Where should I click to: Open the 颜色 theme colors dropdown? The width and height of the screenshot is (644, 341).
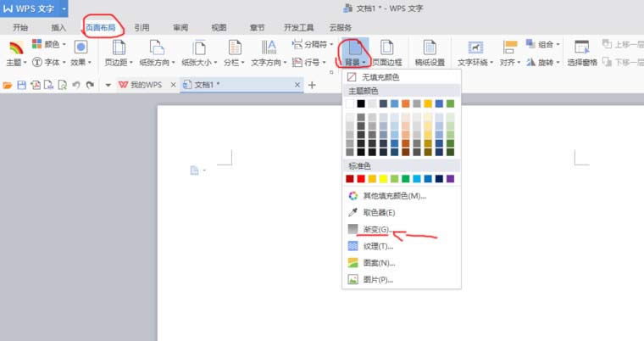(49, 44)
